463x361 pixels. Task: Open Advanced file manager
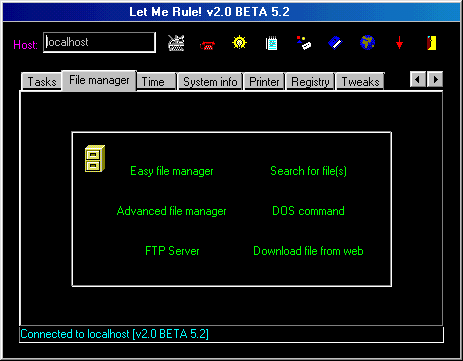tap(171, 211)
